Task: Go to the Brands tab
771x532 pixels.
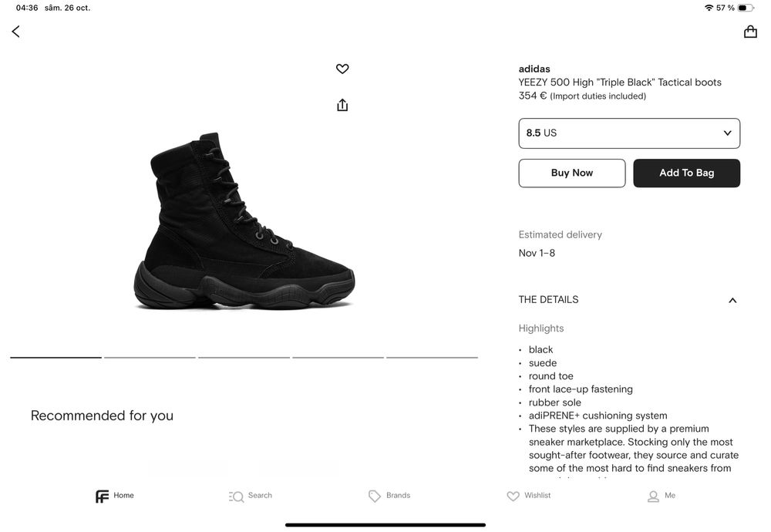Action: tap(389, 496)
